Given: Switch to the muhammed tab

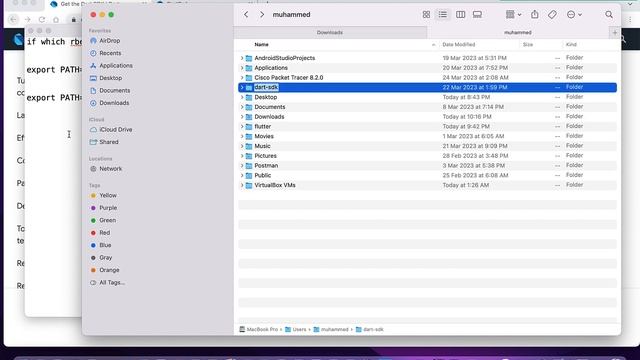Looking at the screenshot, I should pyautogui.click(x=518, y=33).
